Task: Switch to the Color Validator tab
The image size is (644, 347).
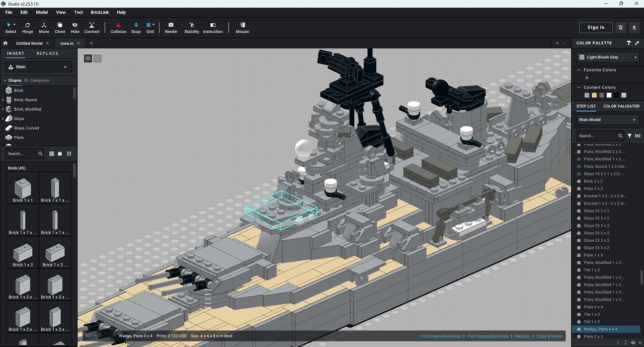Action: point(621,106)
